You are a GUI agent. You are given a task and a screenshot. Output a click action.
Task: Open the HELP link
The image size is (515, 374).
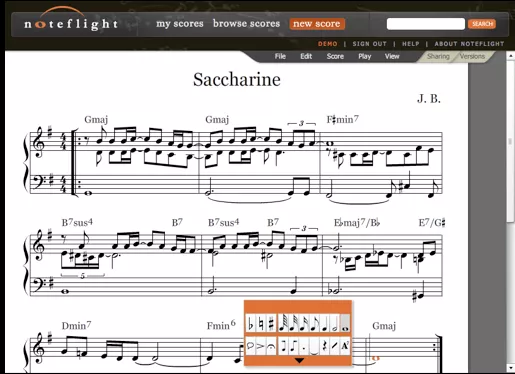(x=411, y=44)
